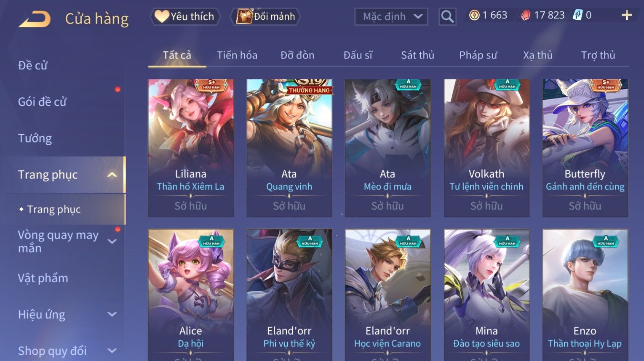This screenshot has width=644, height=361.
Task: Select Liliana Thần hồ Xiêm La skin
Action: tap(191, 148)
